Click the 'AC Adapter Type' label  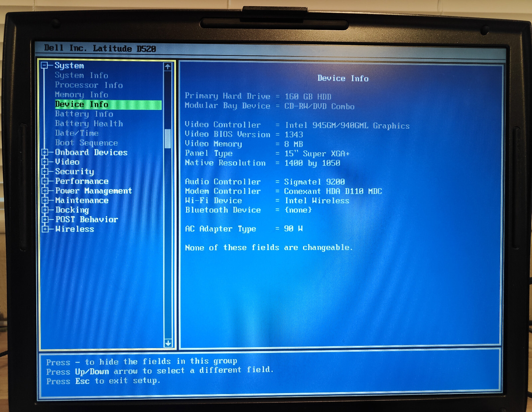point(220,229)
